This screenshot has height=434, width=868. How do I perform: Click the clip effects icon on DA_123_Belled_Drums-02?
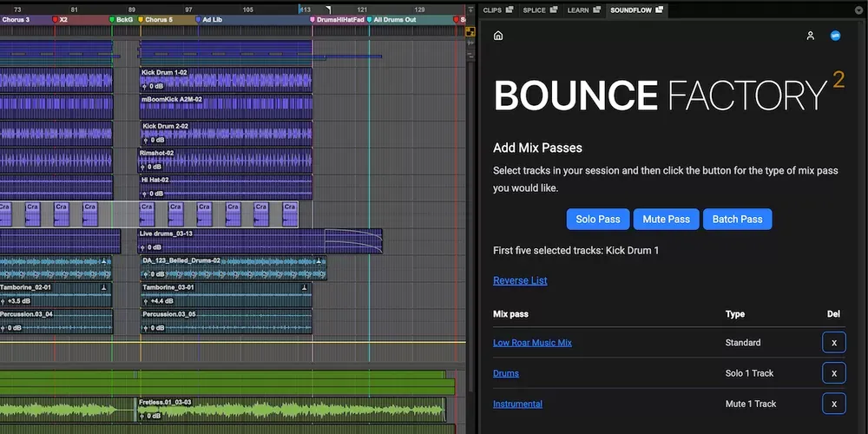(319, 261)
